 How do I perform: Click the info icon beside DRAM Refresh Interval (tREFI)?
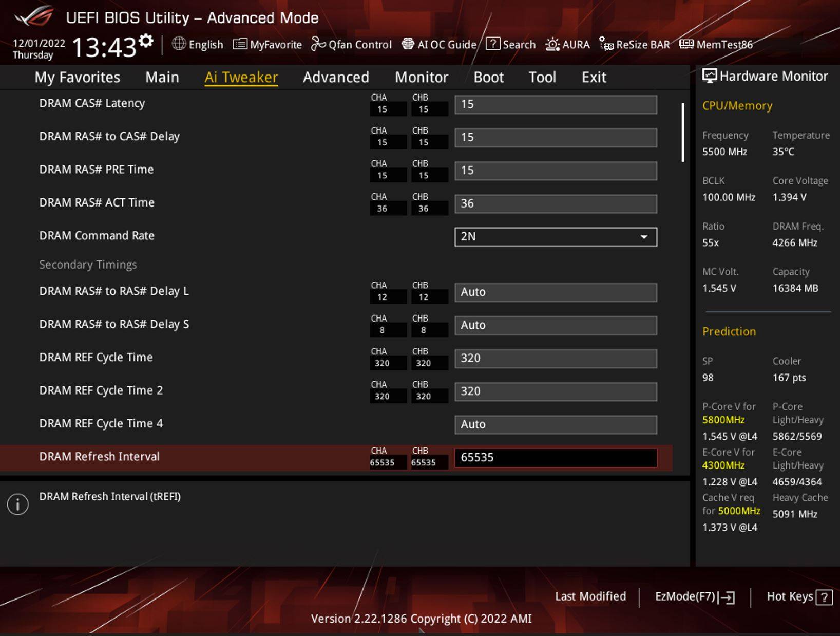click(17, 504)
